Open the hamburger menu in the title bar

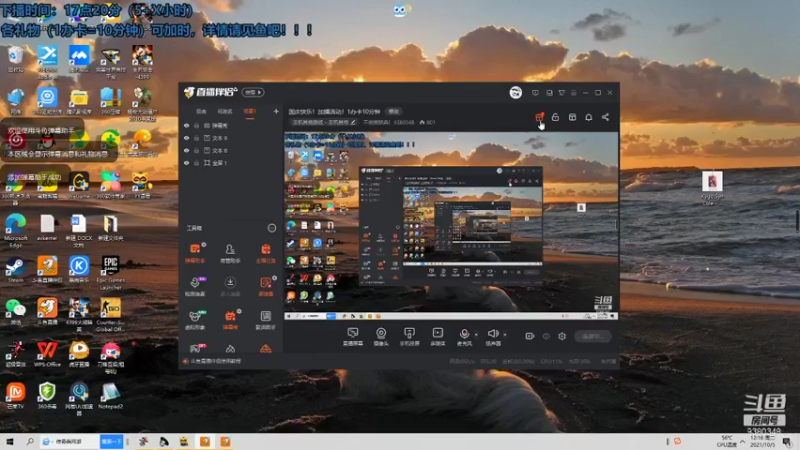[573, 93]
